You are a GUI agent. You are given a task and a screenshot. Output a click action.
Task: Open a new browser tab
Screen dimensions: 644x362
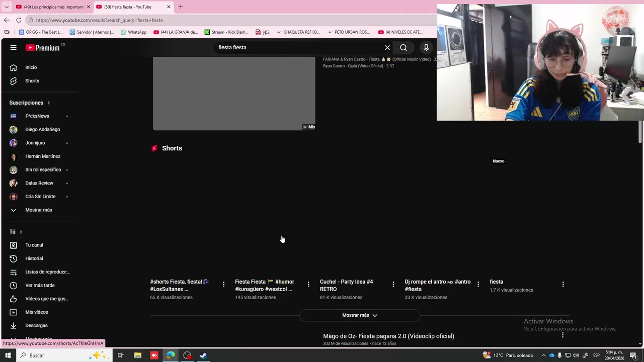pos(181,7)
